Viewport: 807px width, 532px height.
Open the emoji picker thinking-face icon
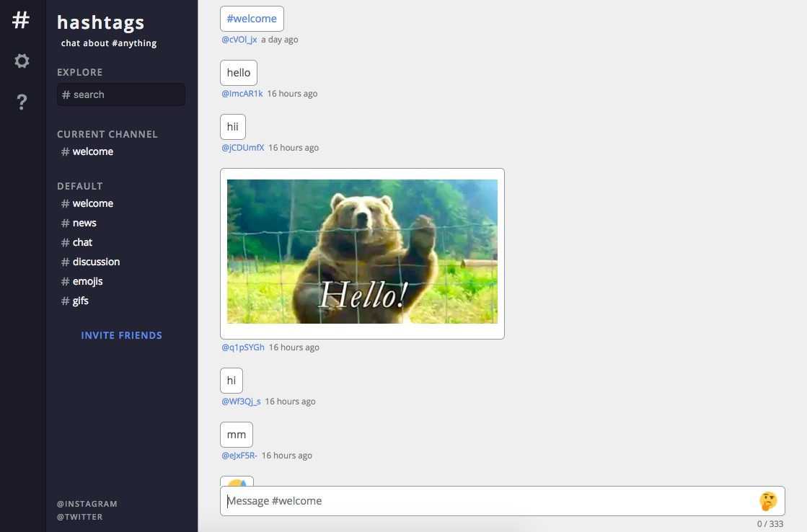click(768, 501)
